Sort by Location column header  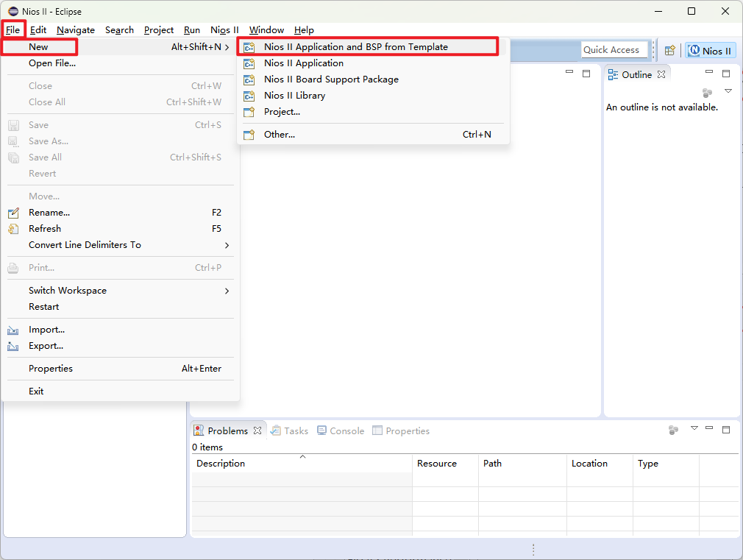pyautogui.click(x=600, y=464)
